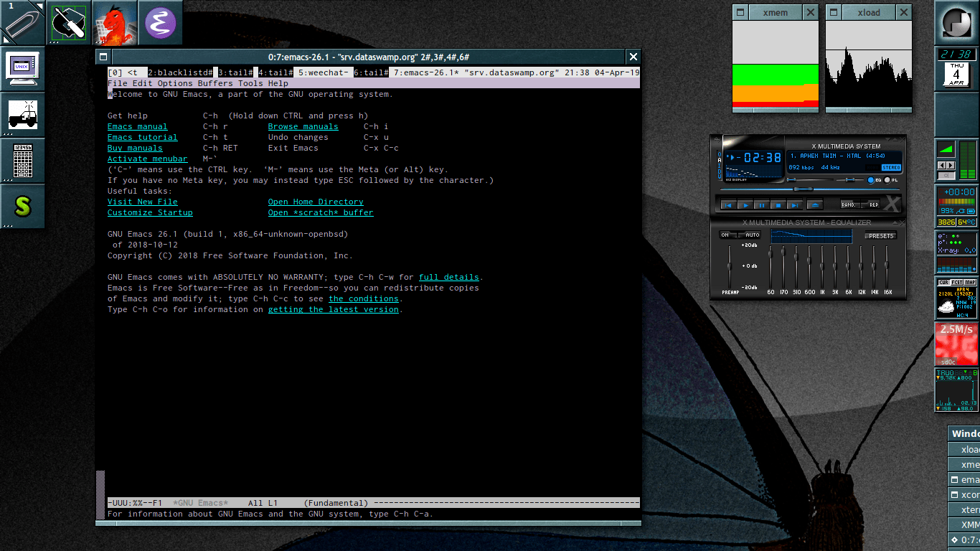Screen dimensions: 980x551
Task: Open the THU 4 APR calendar dockapp
Action: (957, 75)
